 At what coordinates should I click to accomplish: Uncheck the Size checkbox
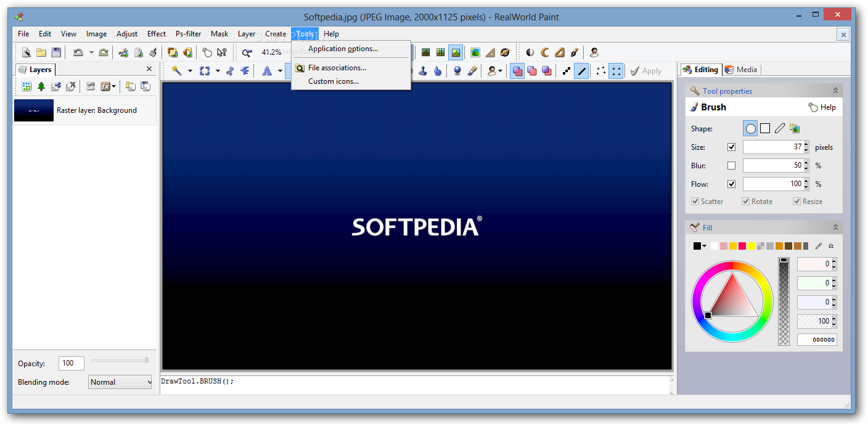point(732,147)
